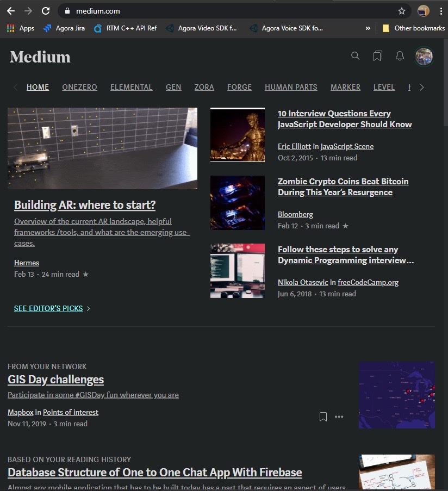The height and width of the screenshot is (491, 448).
Task: Open 'Building AR: where to start?' article
Action: click(x=85, y=205)
